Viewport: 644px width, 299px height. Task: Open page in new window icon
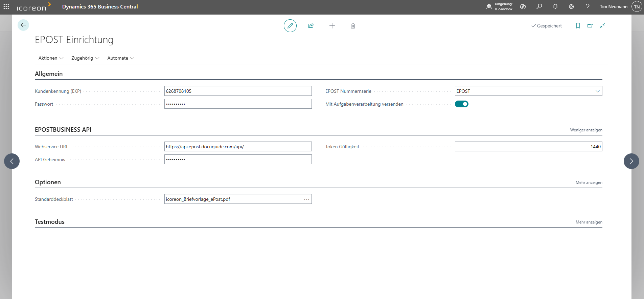click(590, 26)
